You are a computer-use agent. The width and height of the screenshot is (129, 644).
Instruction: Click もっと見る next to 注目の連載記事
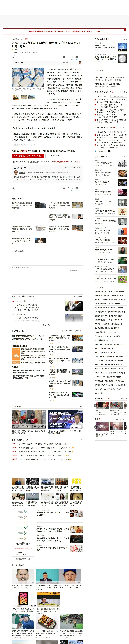click(123, 39)
